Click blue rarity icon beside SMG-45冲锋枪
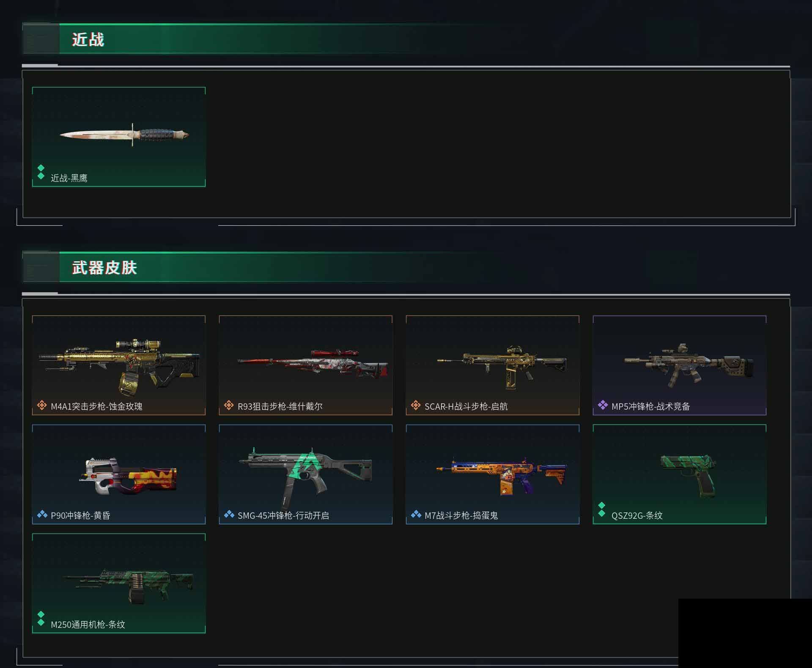Image resolution: width=812 pixels, height=668 pixels. (229, 514)
